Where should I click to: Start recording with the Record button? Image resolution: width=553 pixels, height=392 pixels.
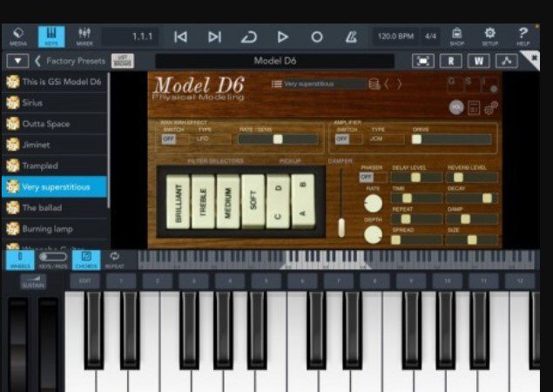[317, 37]
